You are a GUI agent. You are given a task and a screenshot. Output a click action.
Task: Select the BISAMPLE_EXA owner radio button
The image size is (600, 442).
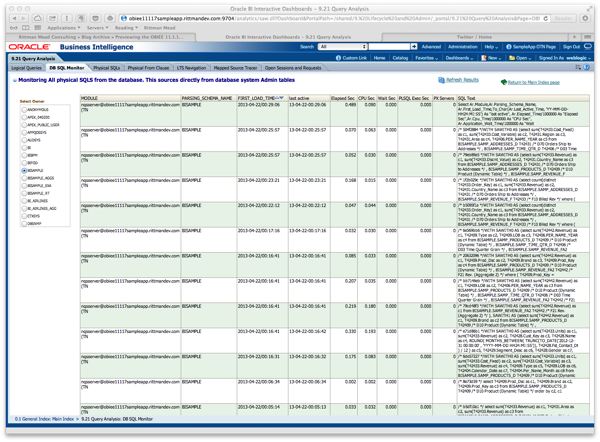coord(24,186)
